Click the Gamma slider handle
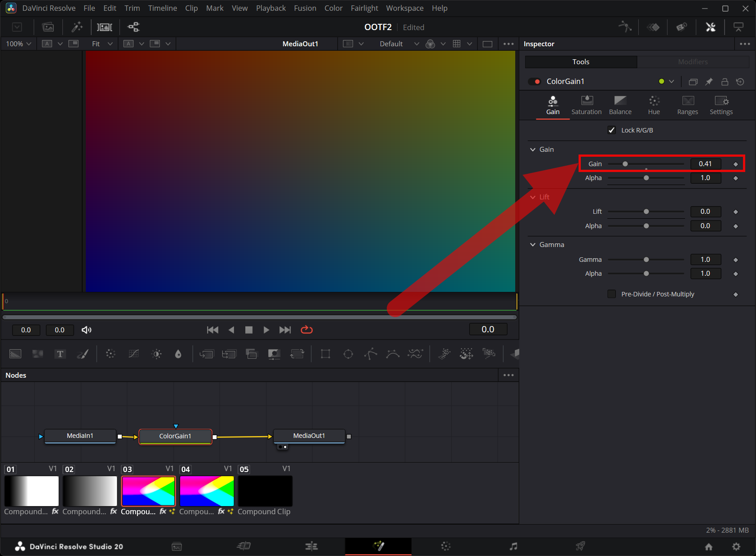Screen dimensions: 756x556 (646, 260)
